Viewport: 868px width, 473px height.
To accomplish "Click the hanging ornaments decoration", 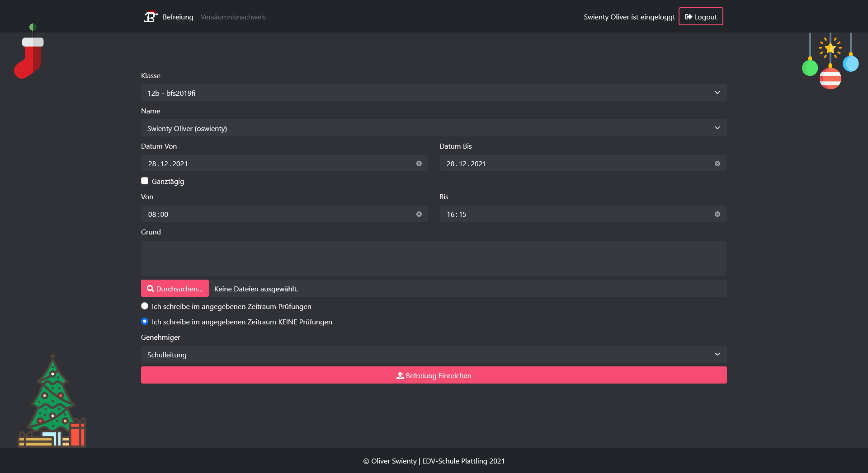I will [830, 61].
